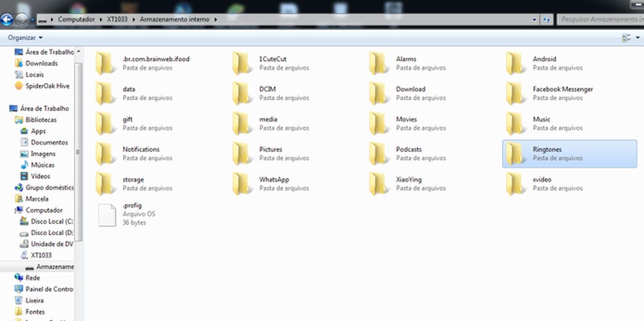This screenshot has width=644, height=321.
Task: Select Armazenamento entry in navigation tree
Action: tap(50, 267)
